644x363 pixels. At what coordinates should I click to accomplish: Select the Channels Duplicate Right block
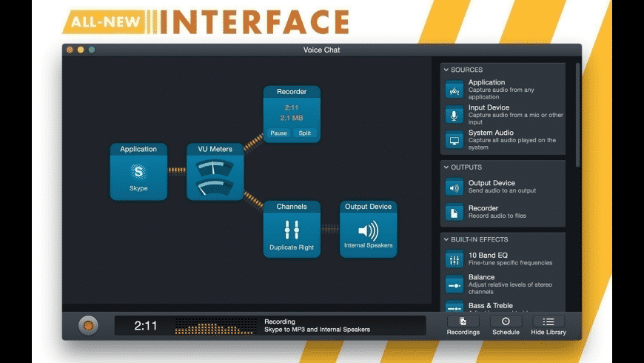[292, 230]
